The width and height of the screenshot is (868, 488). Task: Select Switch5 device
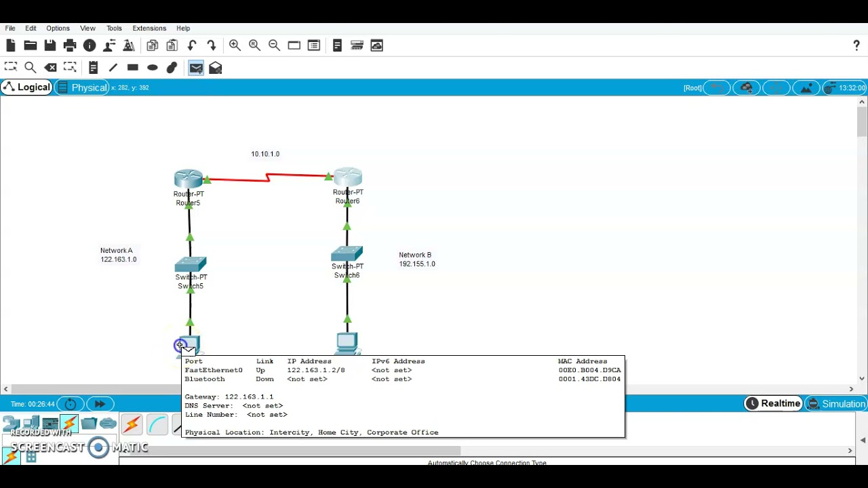pos(191,264)
